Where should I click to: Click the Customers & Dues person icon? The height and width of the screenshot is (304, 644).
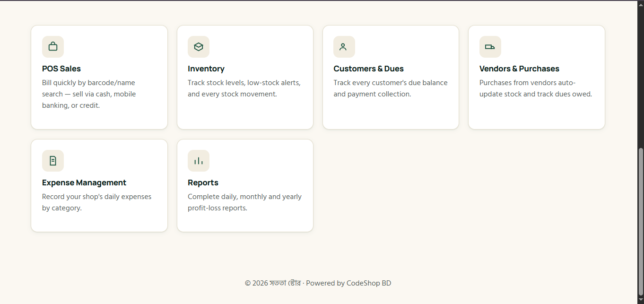click(x=344, y=47)
